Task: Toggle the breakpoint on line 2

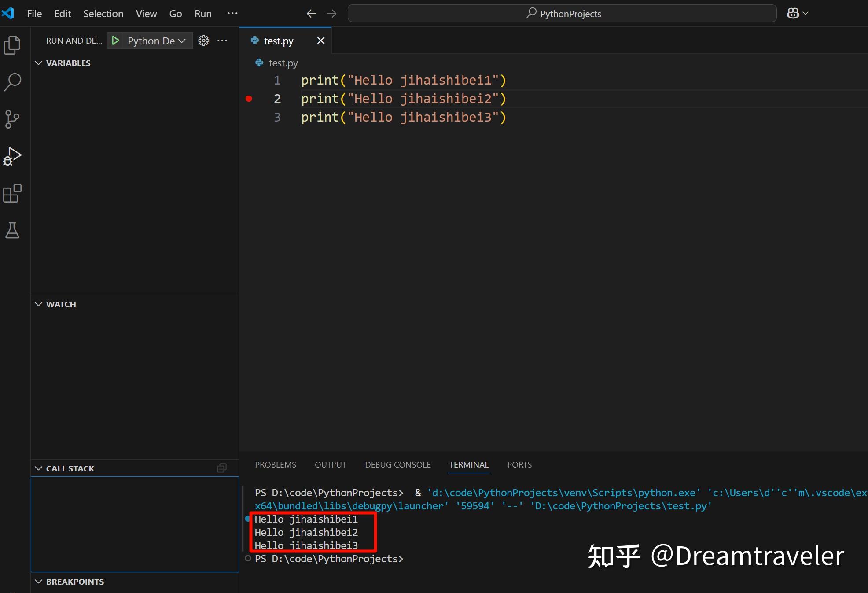Action: click(249, 99)
